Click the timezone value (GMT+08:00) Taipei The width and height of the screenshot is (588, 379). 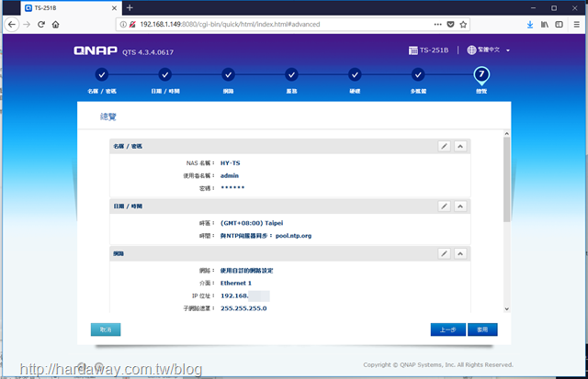point(252,223)
